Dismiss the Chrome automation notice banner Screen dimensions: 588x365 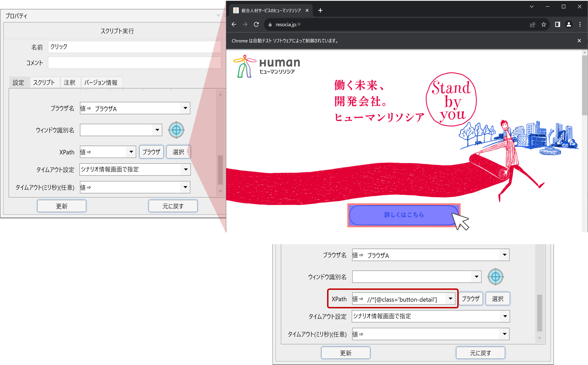[579, 41]
